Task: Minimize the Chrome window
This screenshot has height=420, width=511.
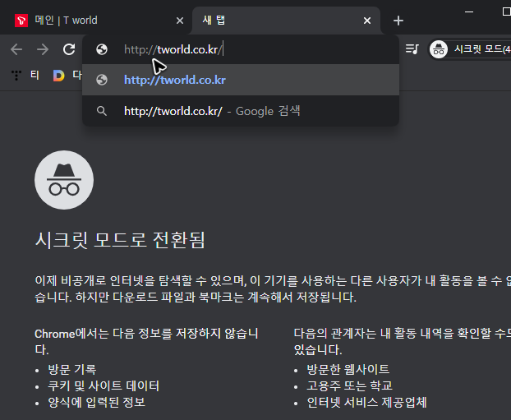Action: click(x=469, y=12)
